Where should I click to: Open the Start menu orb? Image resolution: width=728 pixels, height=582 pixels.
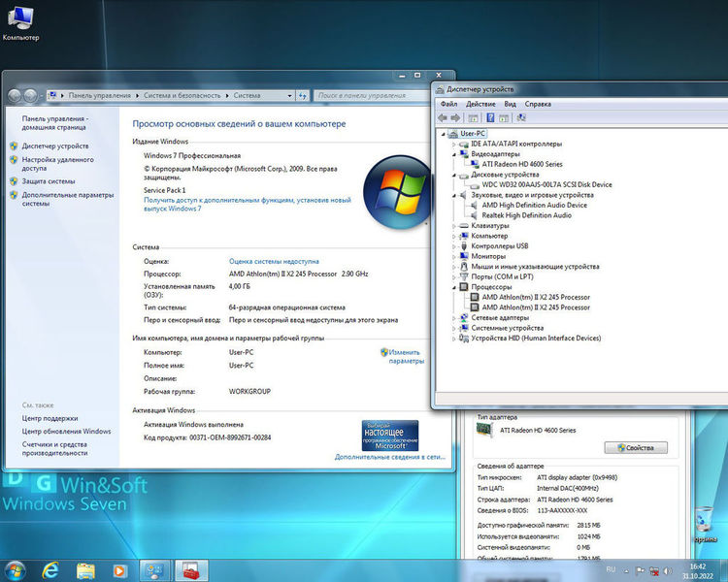[15, 570]
